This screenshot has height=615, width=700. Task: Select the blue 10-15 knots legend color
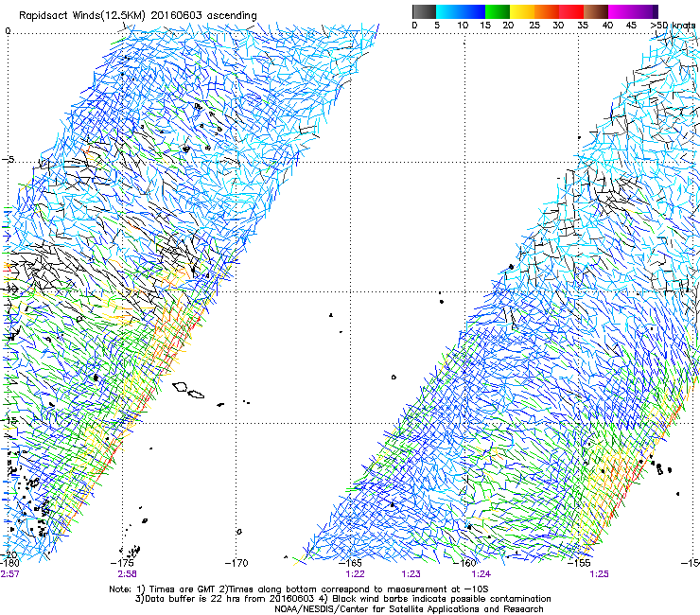point(473,11)
